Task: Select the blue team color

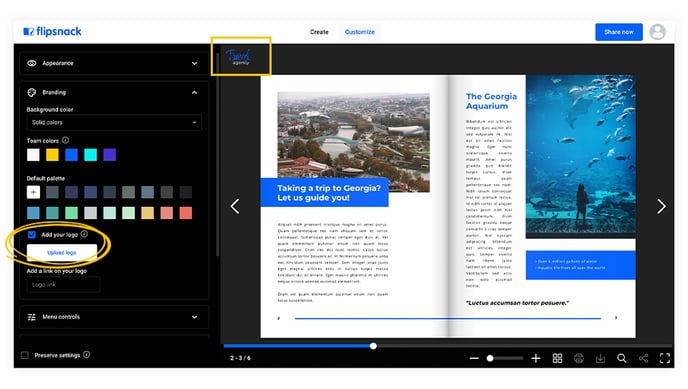Action: [72, 155]
